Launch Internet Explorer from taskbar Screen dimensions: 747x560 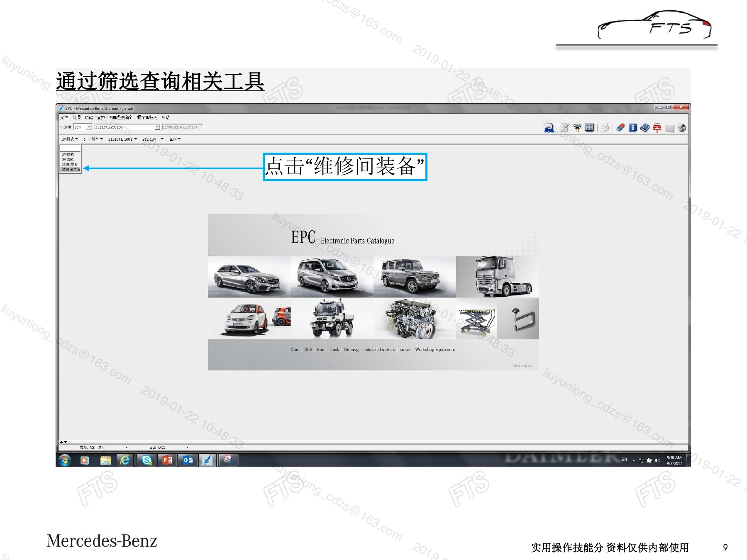click(x=125, y=460)
